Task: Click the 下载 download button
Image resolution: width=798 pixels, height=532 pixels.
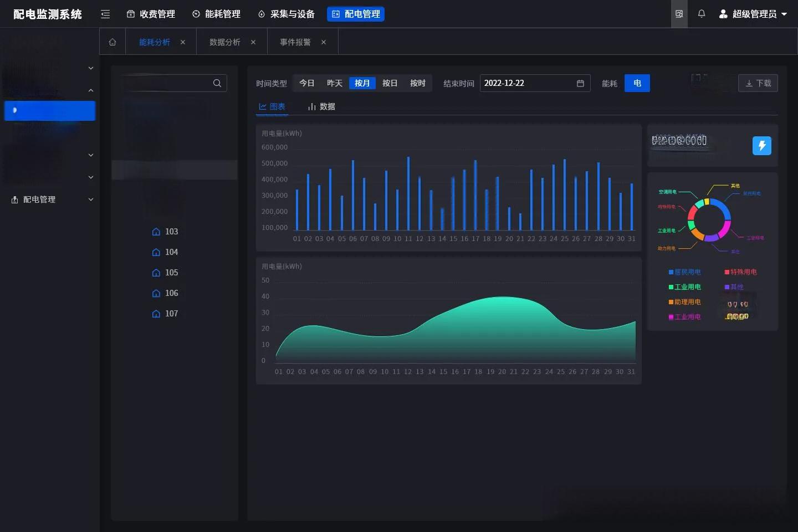Action: [x=758, y=83]
